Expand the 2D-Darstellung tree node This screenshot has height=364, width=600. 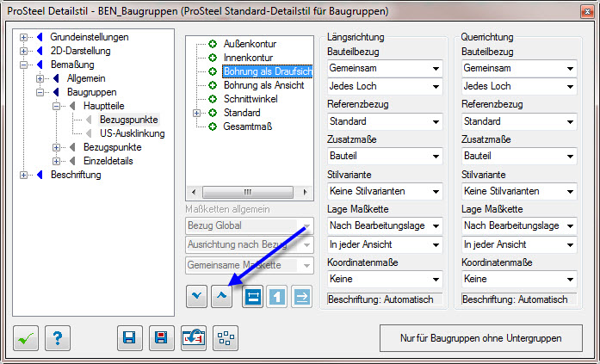coord(24,52)
